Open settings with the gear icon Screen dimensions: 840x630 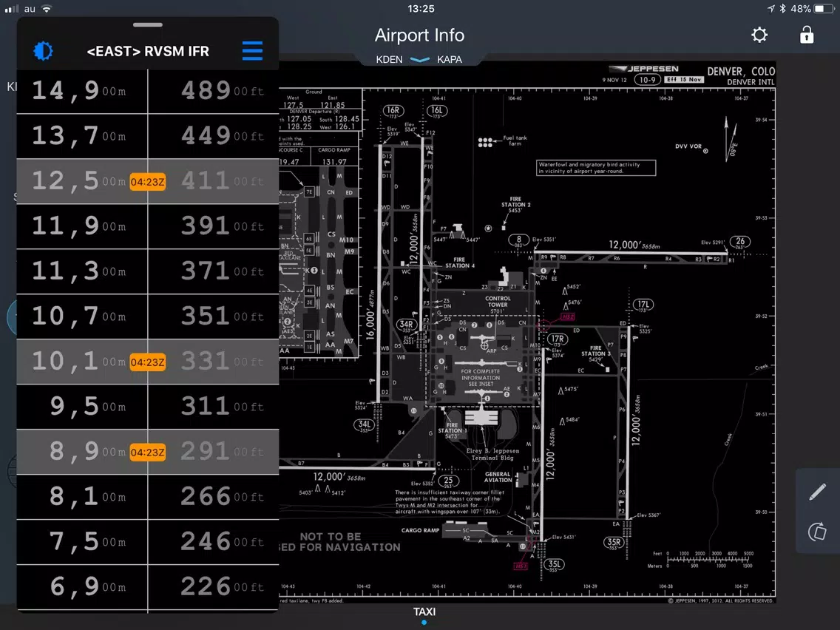tap(759, 35)
